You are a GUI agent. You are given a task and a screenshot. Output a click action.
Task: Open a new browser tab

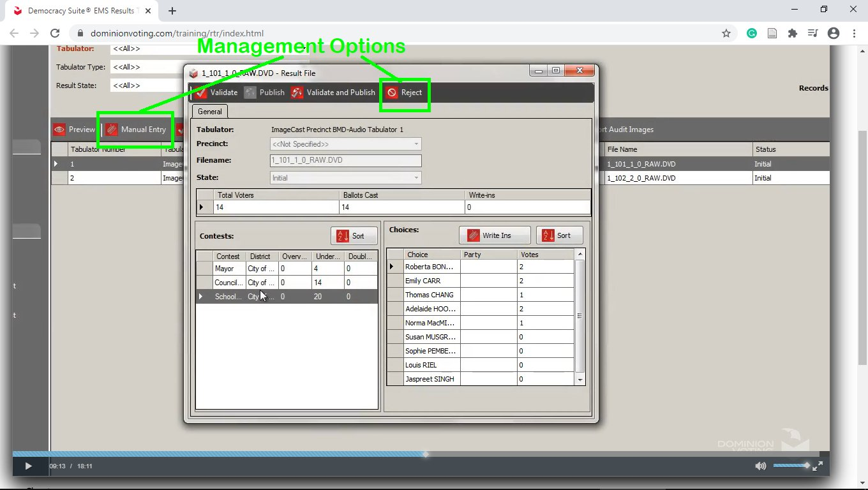tap(172, 11)
